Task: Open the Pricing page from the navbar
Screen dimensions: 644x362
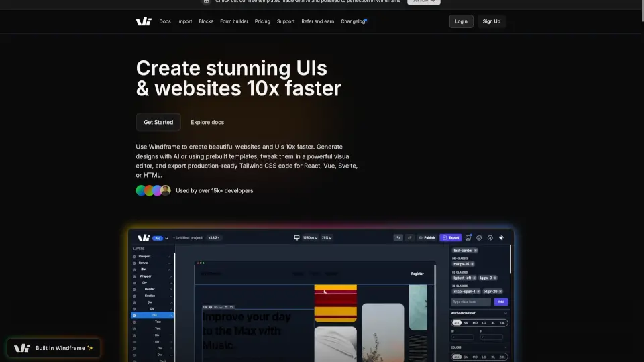Action: (262, 21)
